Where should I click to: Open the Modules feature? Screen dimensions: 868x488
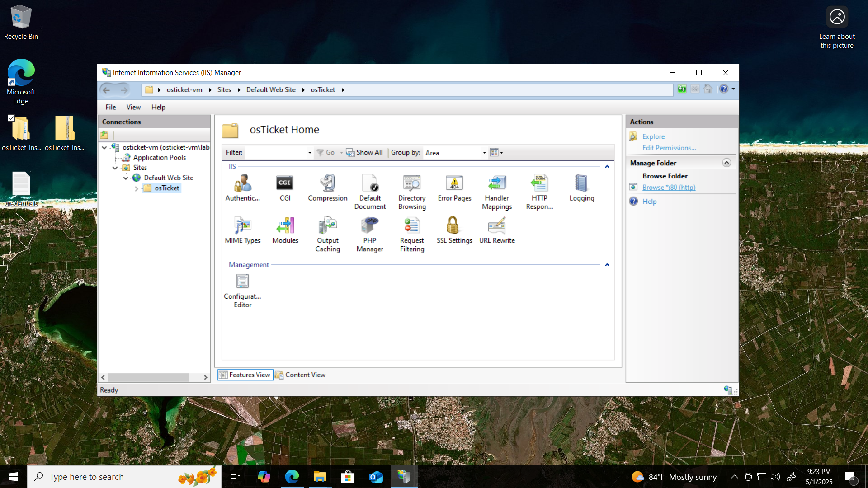285,230
